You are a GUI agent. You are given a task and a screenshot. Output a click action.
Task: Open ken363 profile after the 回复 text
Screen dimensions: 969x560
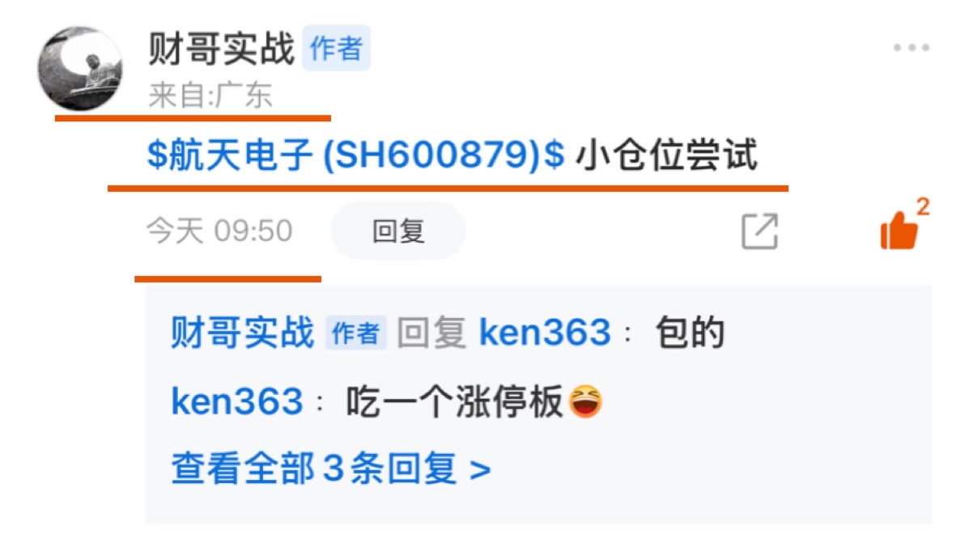[545, 333]
